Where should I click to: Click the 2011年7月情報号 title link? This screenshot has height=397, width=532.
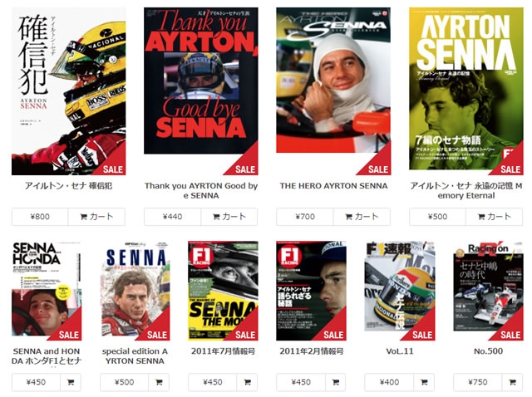(223, 351)
